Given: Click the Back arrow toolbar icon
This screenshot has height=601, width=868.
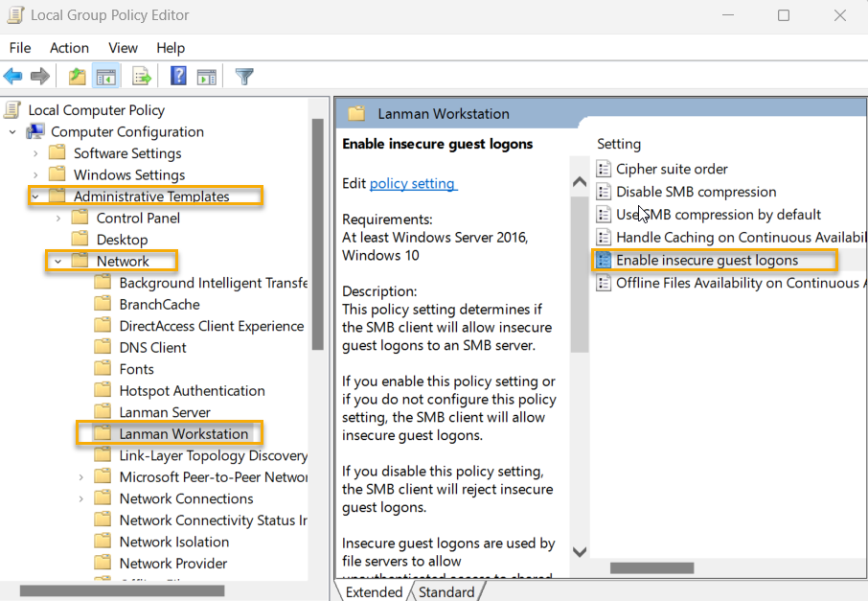Looking at the screenshot, I should click(x=13, y=77).
